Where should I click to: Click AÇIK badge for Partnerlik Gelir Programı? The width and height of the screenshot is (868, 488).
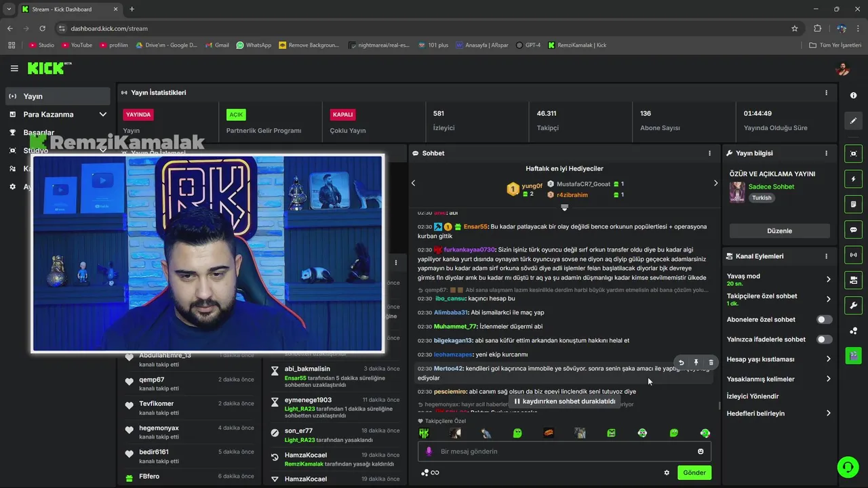pyautogui.click(x=236, y=115)
